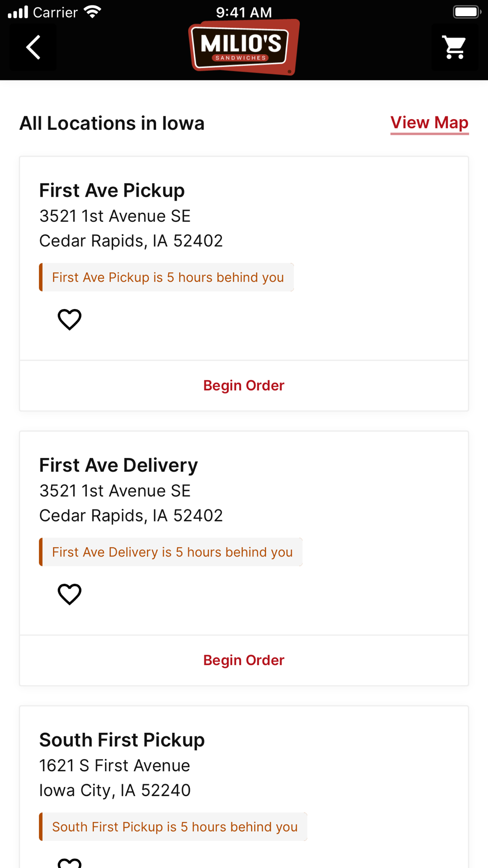
Task: Favorite First Ave Pickup with heart
Action: tap(69, 319)
